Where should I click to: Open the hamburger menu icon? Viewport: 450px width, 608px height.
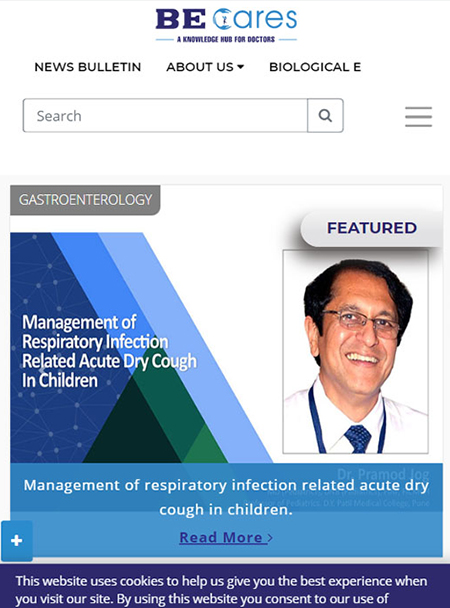click(419, 116)
